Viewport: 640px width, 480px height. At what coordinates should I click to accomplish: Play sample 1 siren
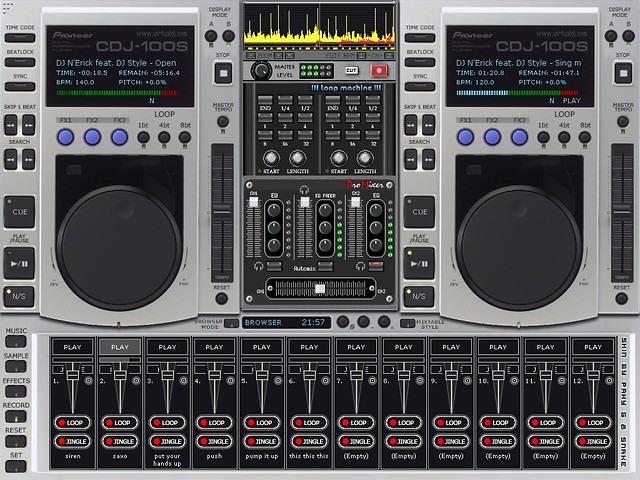pos(72,347)
